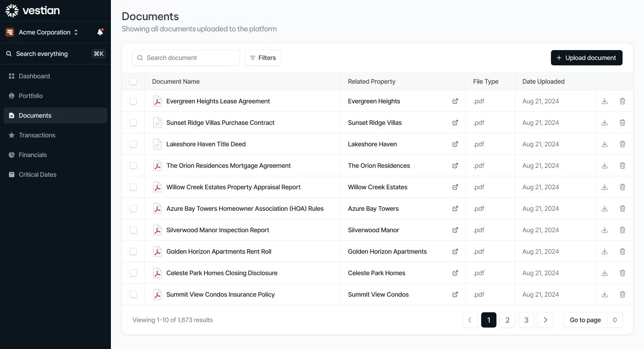The width and height of the screenshot is (644, 349).
Task: Download Summit View Condos Insurance Policy
Action: (x=605, y=294)
